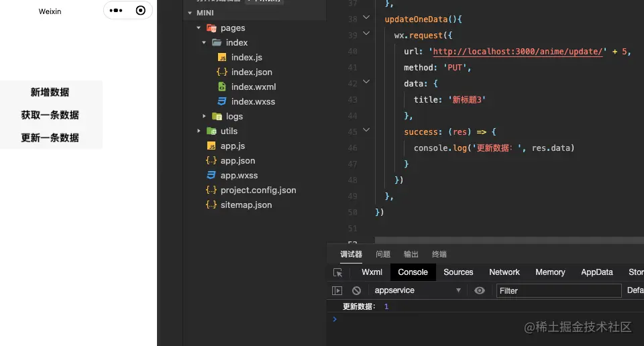The width and height of the screenshot is (644, 346).
Task: Click the app.wxss stylesheet icon
Action: (211, 175)
